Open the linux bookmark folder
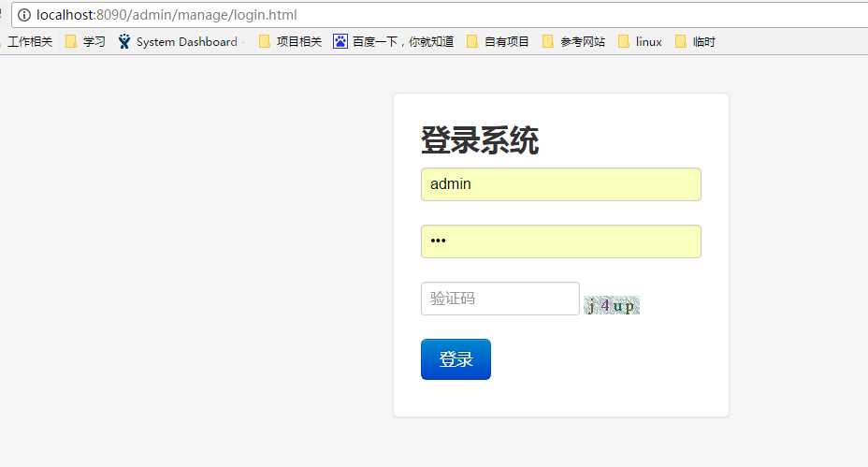This screenshot has width=868, height=467. click(640, 42)
